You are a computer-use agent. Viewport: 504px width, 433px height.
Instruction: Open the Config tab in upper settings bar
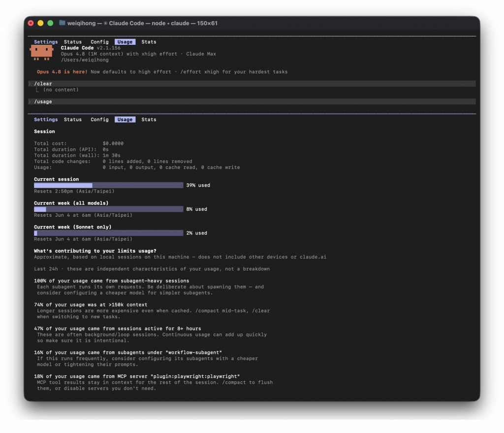click(x=99, y=42)
